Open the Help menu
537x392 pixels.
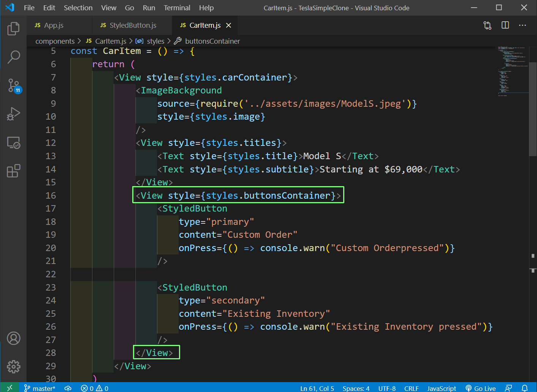click(206, 8)
